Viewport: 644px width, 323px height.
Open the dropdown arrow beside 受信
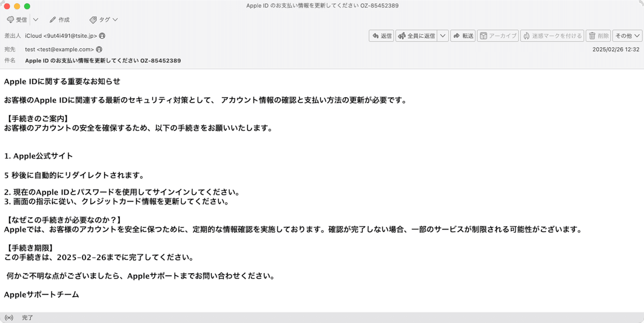(35, 20)
